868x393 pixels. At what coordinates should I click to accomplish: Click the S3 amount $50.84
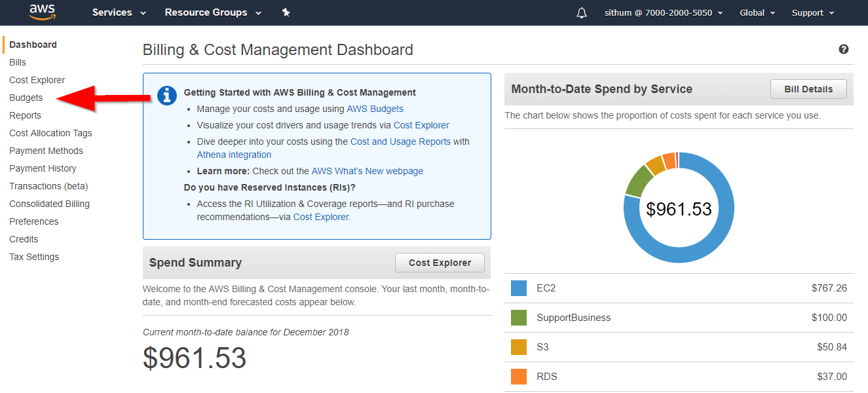[x=832, y=347]
